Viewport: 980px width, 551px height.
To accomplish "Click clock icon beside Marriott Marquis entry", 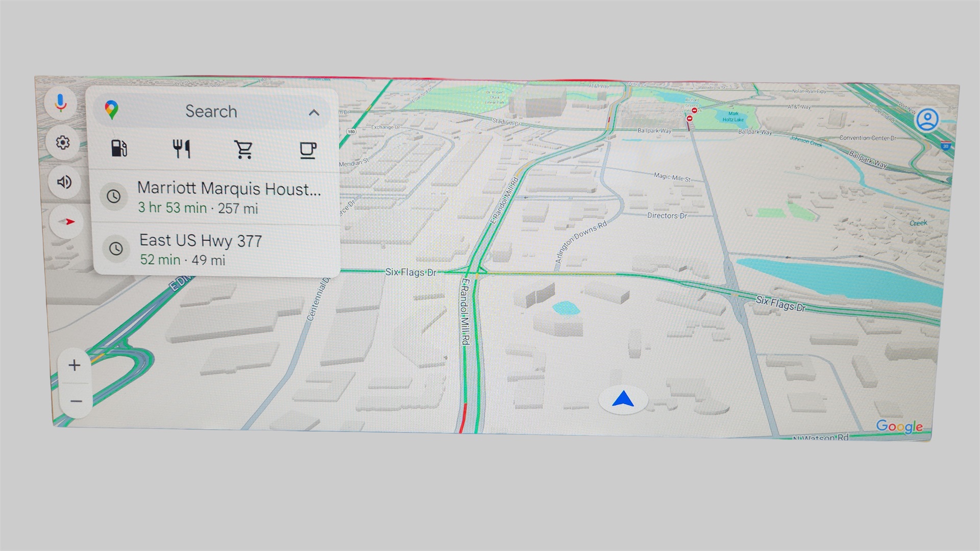I will coord(113,196).
